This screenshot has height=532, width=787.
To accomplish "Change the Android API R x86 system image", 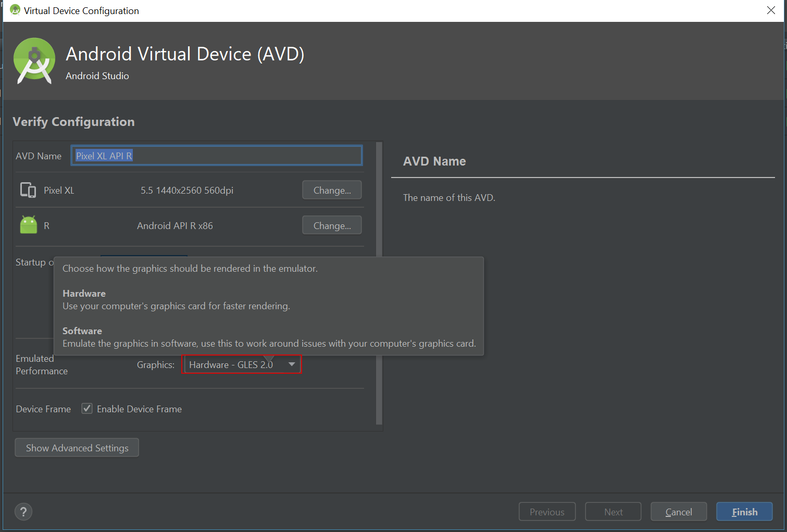I will coord(332,225).
